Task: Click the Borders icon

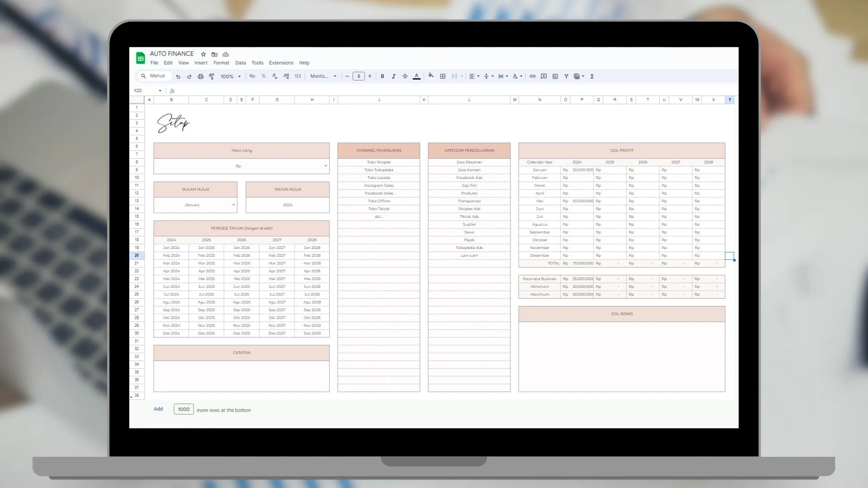Action: coord(443,76)
